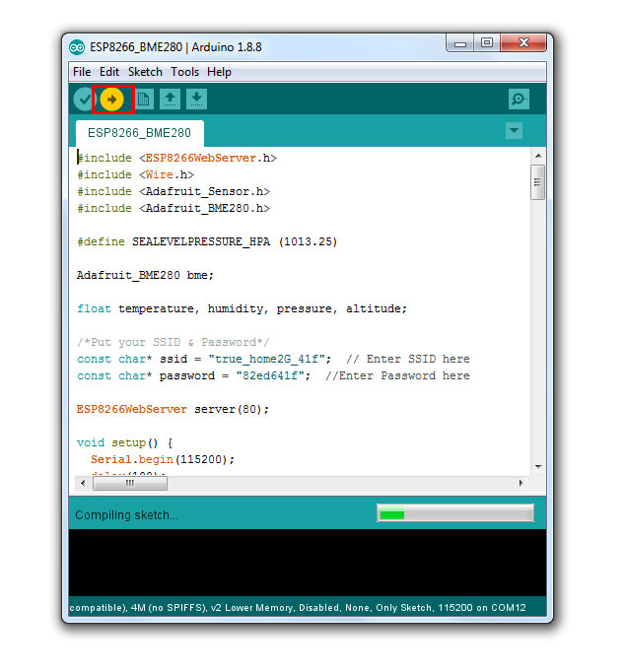Click the Verify checkmark button
Image resolution: width=625 pixels, height=672 pixels.
point(84,100)
